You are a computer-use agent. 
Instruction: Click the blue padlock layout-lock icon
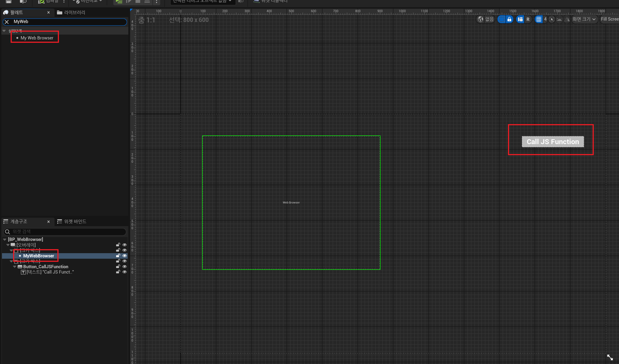pos(510,19)
